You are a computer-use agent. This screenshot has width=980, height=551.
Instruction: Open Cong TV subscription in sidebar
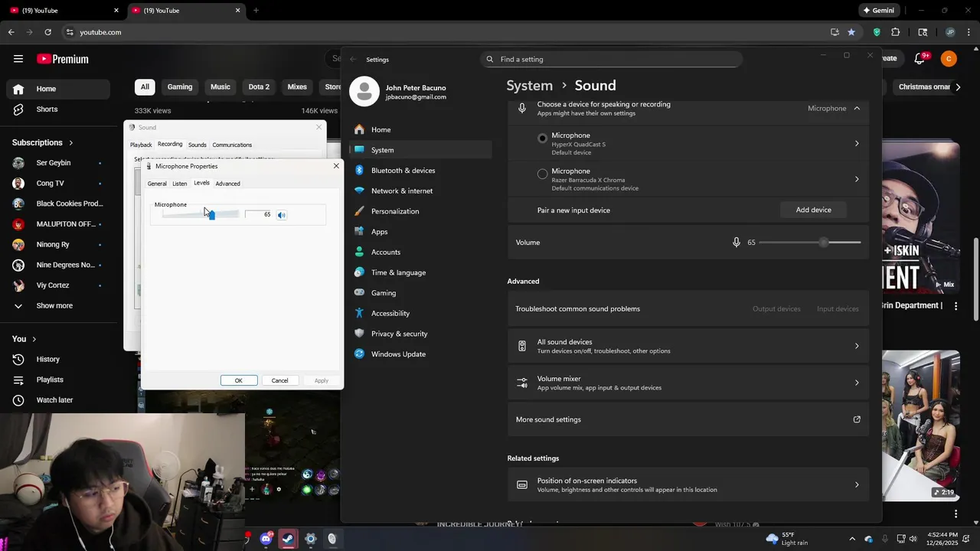[x=58, y=184]
